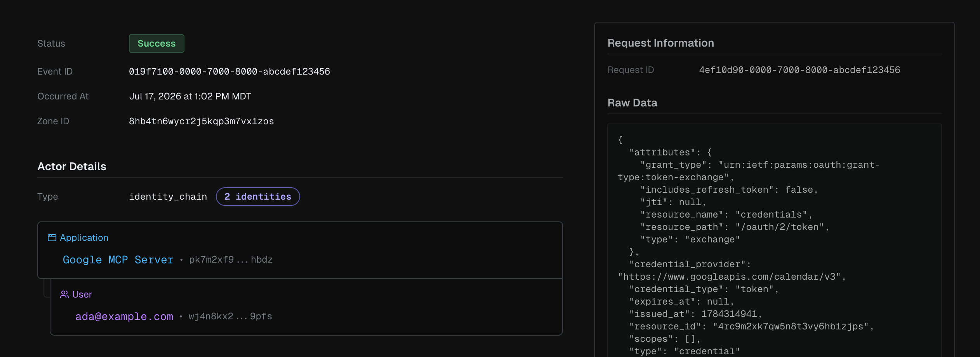Image resolution: width=980 pixels, height=357 pixels.
Task: Click the "includes_refresh_token": false line
Action: pyautogui.click(x=729, y=190)
